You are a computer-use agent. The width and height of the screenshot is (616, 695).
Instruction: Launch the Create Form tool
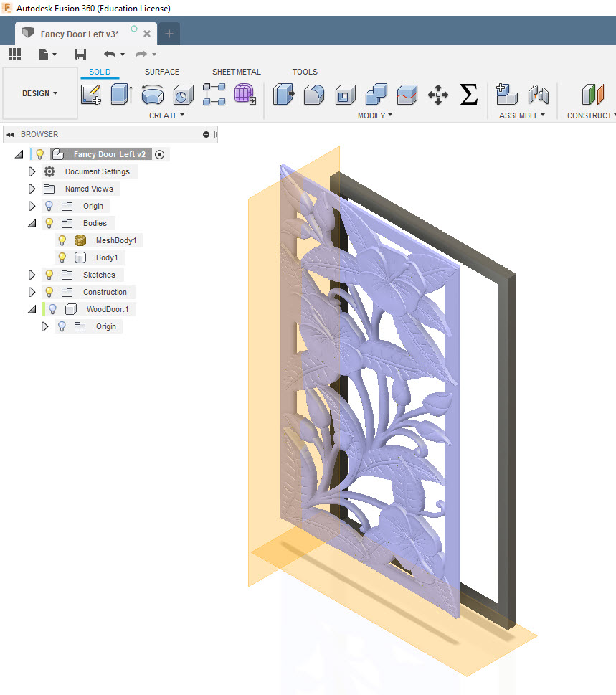pos(244,94)
